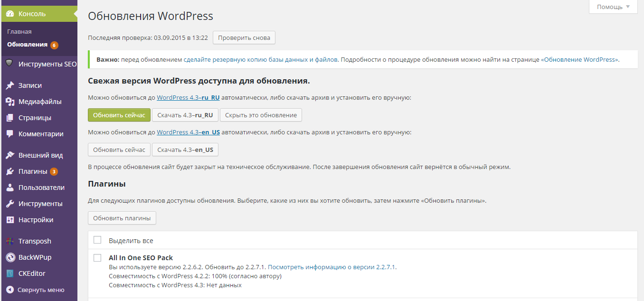The image size is (644, 301).
Task: Open the Плагины menu label
Action: (x=33, y=171)
